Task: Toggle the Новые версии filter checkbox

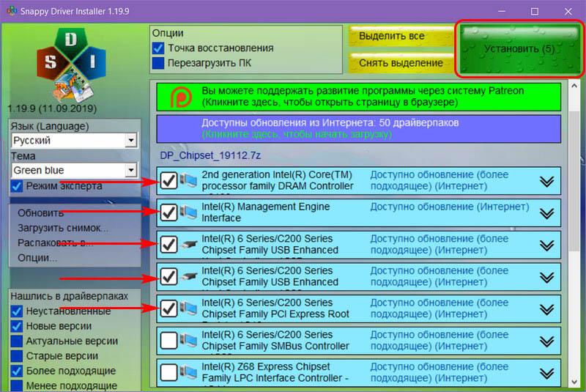Action: [x=17, y=326]
